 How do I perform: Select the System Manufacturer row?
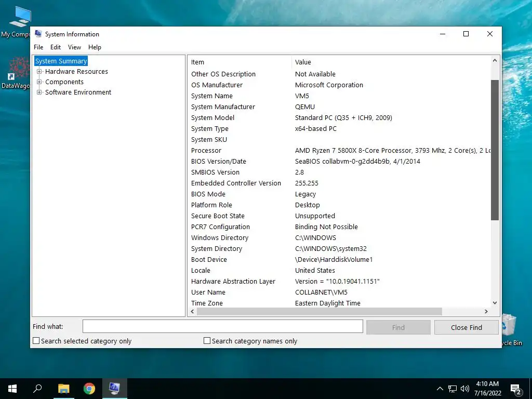point(339,107)
